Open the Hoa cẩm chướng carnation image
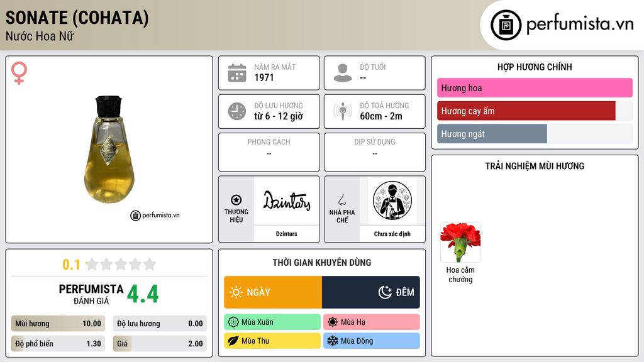Viewport: 644px width, 362px height. 460,242
